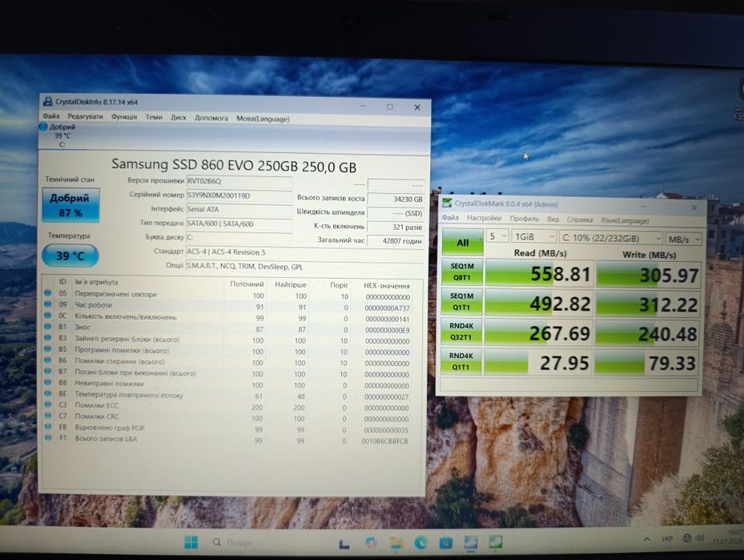Open Microsoft Store from the taskbar
The width and height of the screenshot is (744, 560).
tap(445, 542)
